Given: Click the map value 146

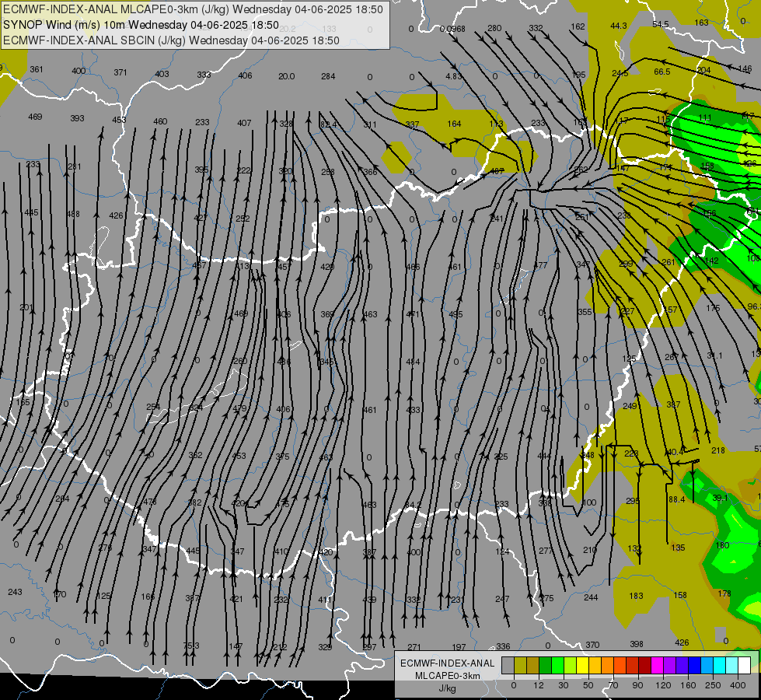Looking at the screenshot, I should (745, 68).
